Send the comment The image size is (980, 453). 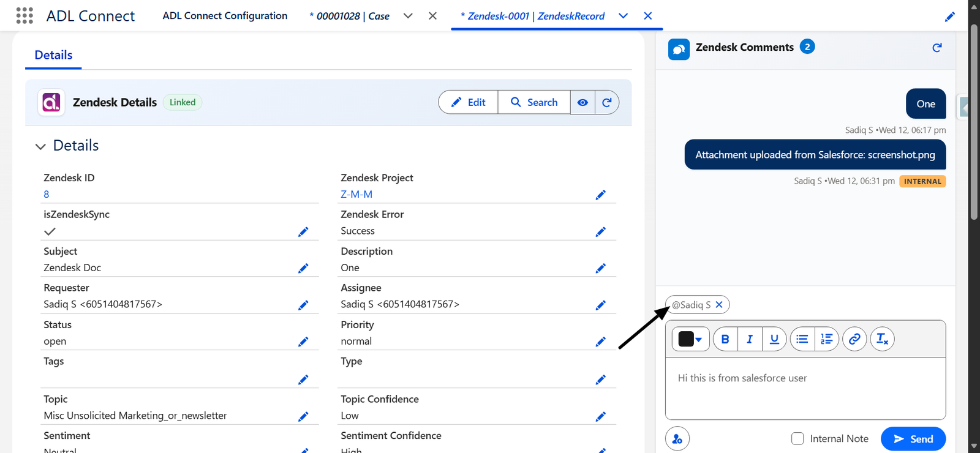(x=913, y=439)
